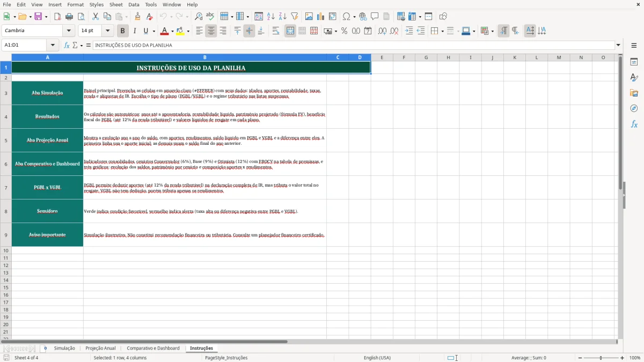Open the Styles menu
This screenshot has width=644, height=362.
pyautogui.click(x=97, y=4)
